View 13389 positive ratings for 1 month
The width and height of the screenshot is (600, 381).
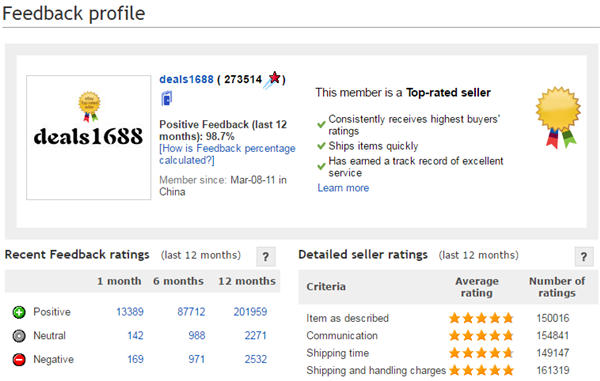click(x=130, y=312)
